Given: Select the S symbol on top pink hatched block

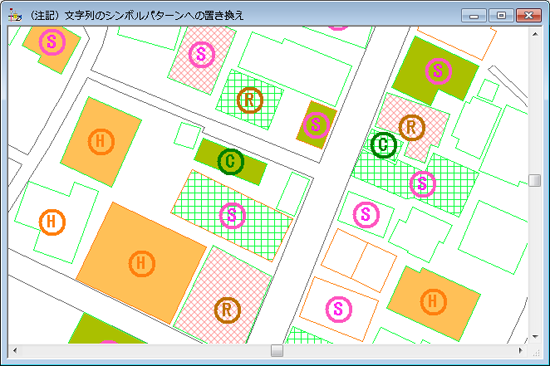Looking at the screenshot, I should coord(202,54).
